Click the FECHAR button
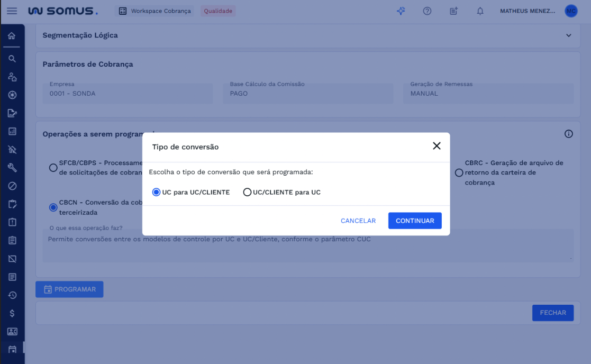This screenshot has width=591, height=364. [553, 313]
